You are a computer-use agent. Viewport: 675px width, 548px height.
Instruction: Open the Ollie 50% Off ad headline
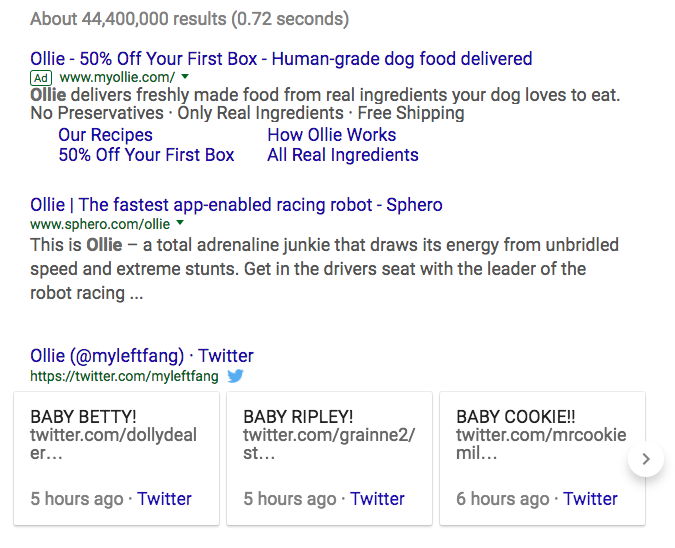coord(281,59)
